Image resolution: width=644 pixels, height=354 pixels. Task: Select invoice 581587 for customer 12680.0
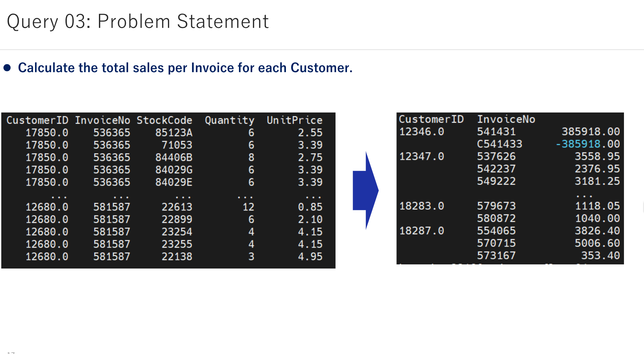point(112,207)
